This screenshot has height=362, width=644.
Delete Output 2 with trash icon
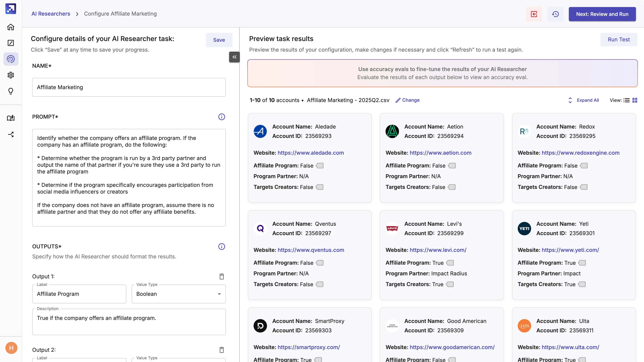[x=222, y=350]
